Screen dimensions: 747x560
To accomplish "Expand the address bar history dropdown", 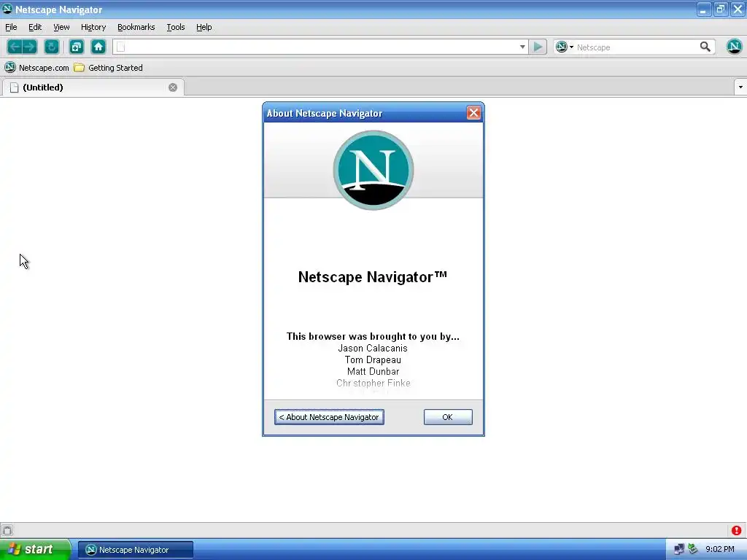I will click(x=522, y=47).
